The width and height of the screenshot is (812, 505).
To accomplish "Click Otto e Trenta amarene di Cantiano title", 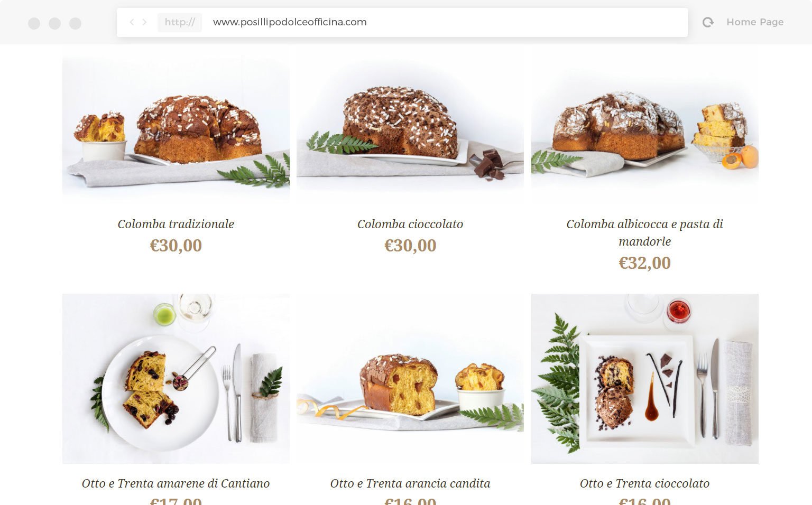I will (176, 483).
